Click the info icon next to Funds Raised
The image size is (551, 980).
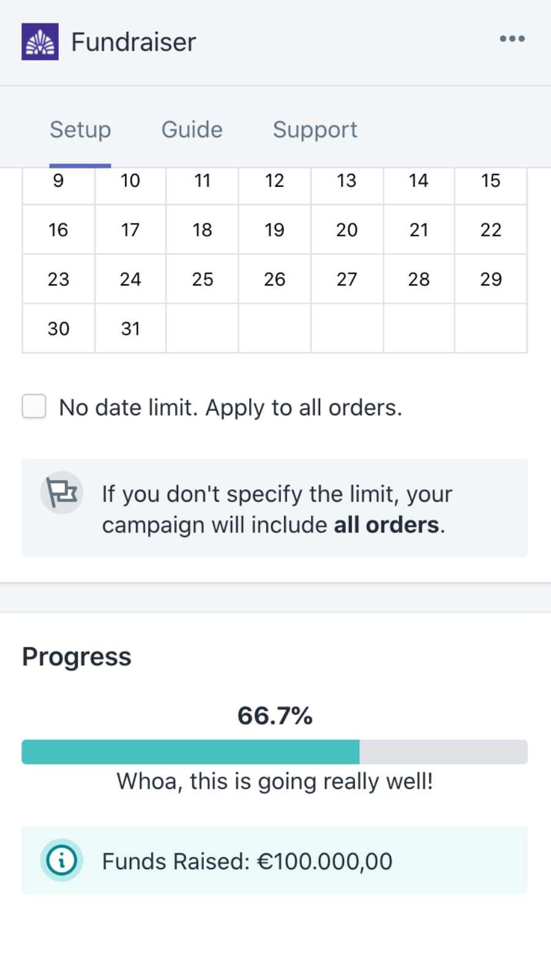pos(61,860)
